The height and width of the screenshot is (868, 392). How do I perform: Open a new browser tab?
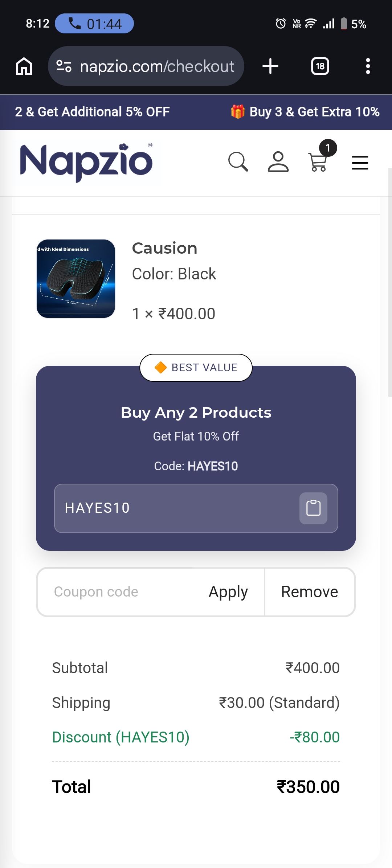(270, 66)
